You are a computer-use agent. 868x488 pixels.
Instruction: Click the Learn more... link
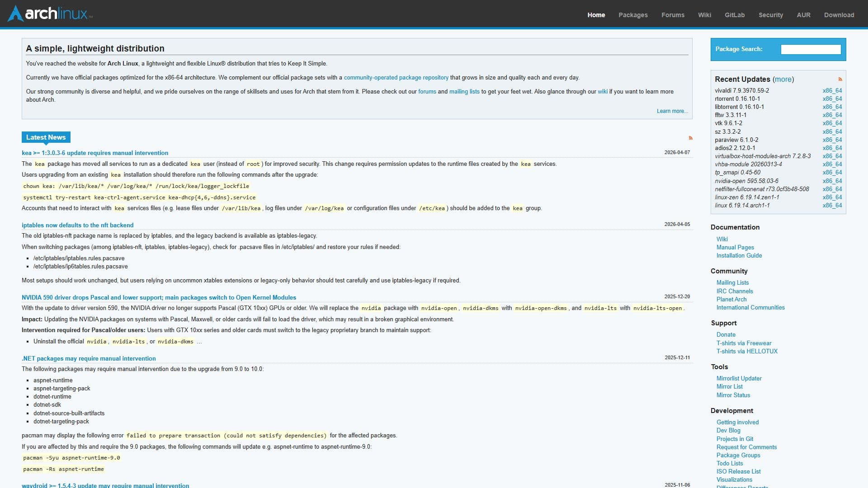point(672,111)
